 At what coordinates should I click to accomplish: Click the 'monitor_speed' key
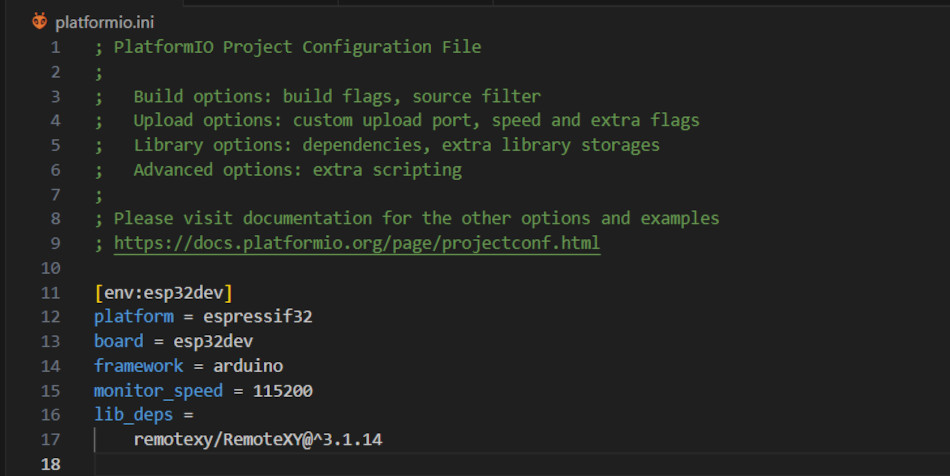159,391
